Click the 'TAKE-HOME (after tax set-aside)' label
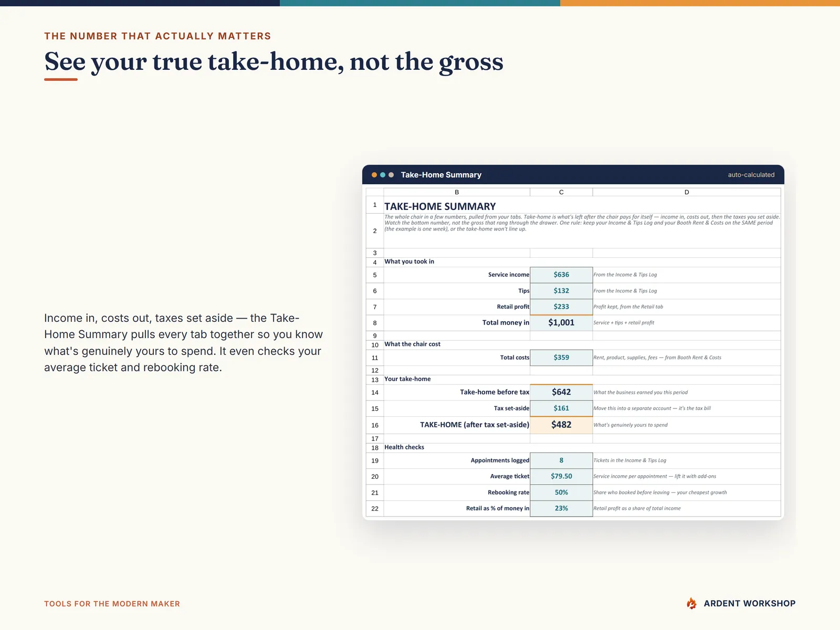 pos(475,425)
